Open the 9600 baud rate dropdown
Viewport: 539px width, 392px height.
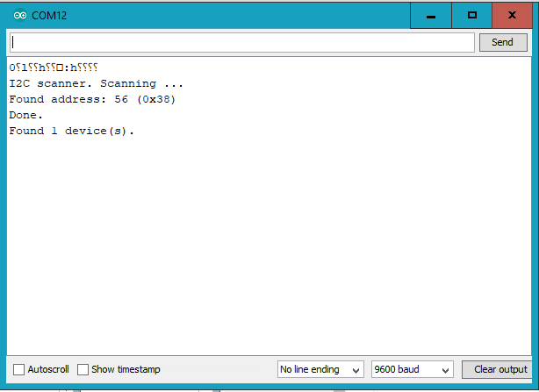[413, 369]
